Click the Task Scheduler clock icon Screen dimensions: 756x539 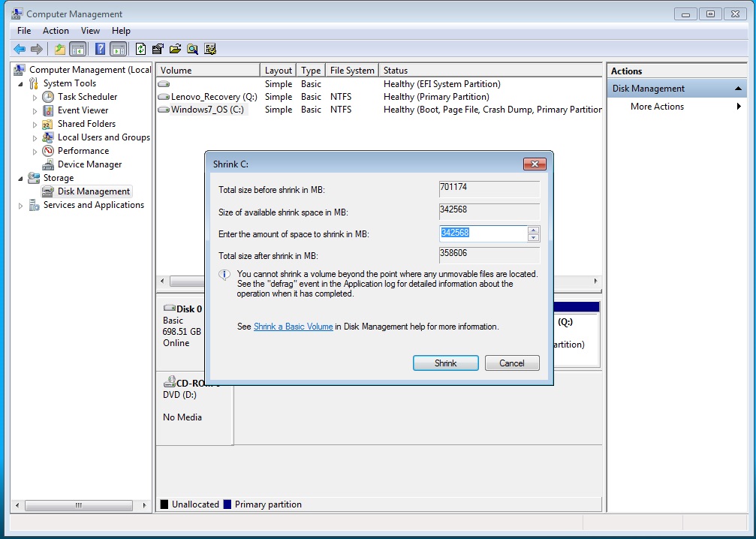pos(48,96)
